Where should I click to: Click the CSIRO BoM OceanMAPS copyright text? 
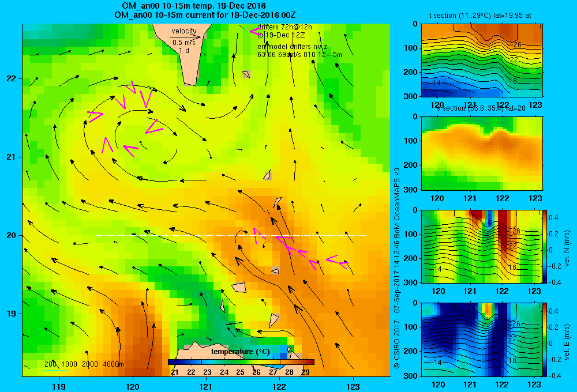[x=397, y=267]
